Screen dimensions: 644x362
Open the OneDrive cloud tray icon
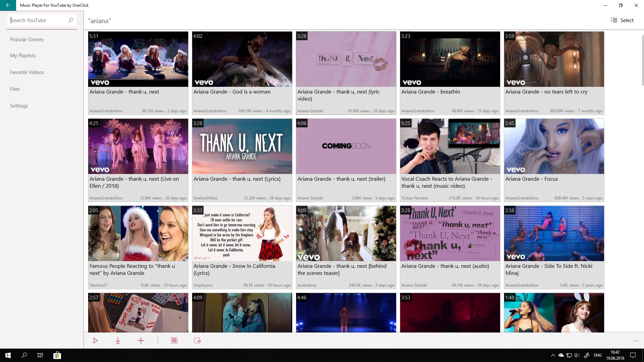pos(561,355)
